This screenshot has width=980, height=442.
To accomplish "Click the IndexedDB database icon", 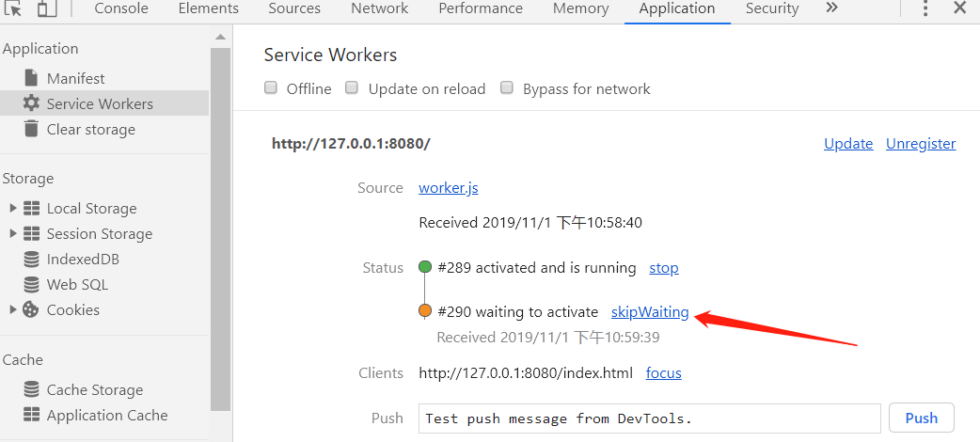I will point(31,259).
